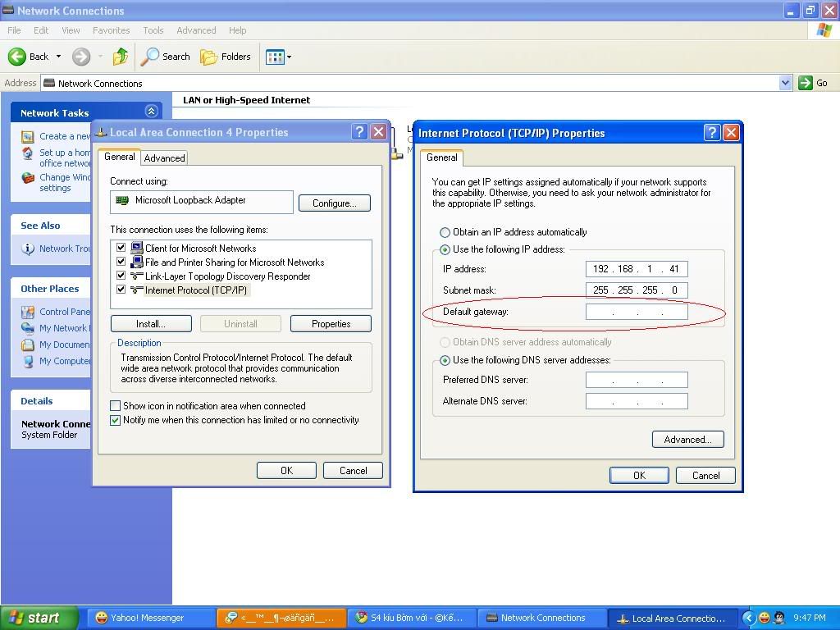Open Network Troubleshooter link
Viewport: 840px width, 630px height.
(x=64, y=249)
